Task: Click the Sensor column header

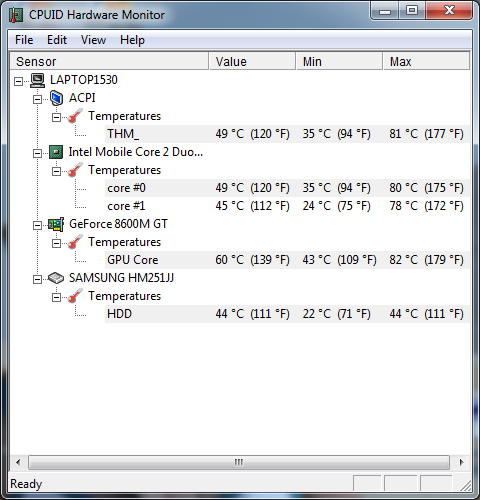Action: tap(109, 61)
